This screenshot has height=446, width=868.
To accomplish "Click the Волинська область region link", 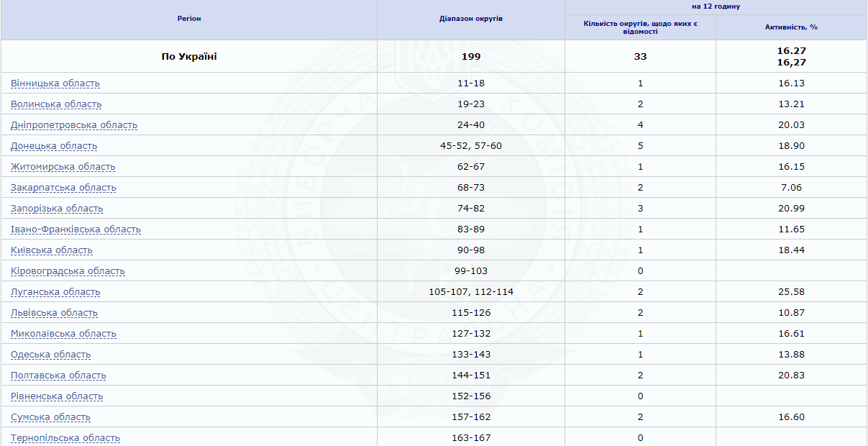I will pyautogui.click(x=56, y=104).
